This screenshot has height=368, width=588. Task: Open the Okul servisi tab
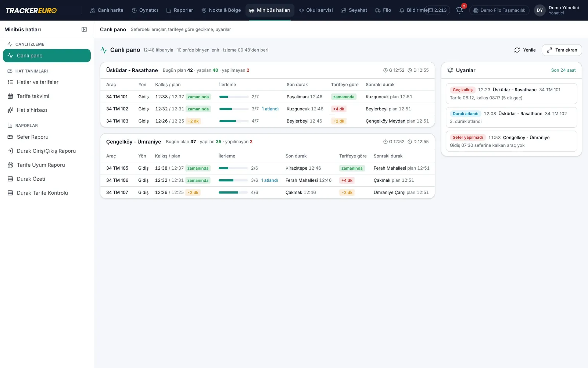pos(316,10)
